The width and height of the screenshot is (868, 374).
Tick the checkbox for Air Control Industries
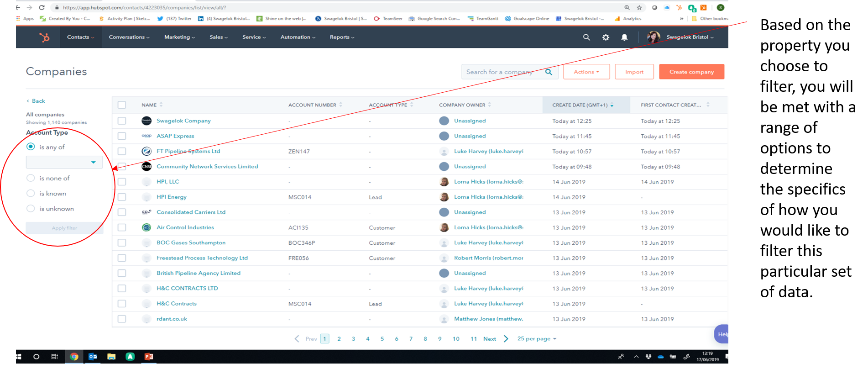click(x=122, y=227)
